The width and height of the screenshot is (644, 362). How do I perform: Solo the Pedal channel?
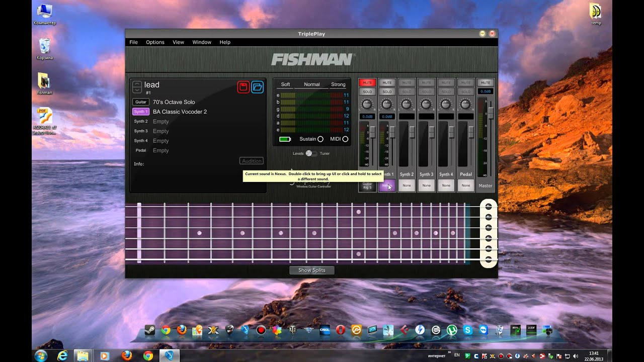pos(466,92)
